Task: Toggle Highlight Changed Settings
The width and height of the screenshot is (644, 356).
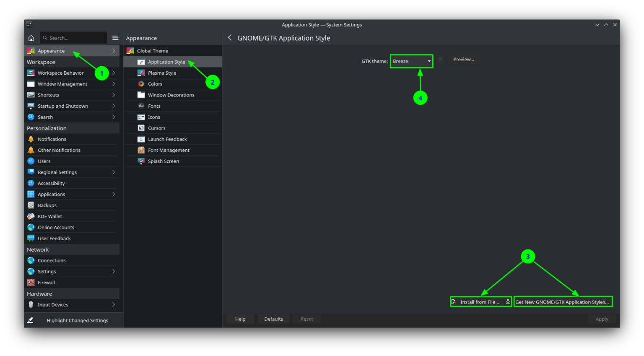Action: coord(77,320)
